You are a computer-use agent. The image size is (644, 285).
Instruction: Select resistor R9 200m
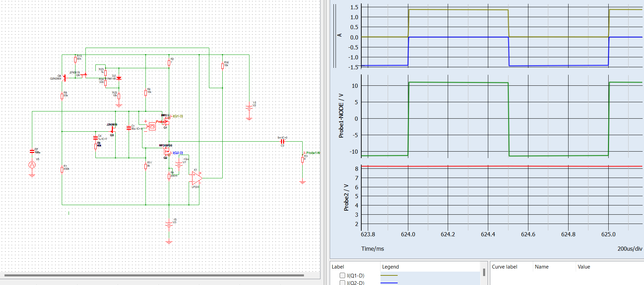click(169, 176)
